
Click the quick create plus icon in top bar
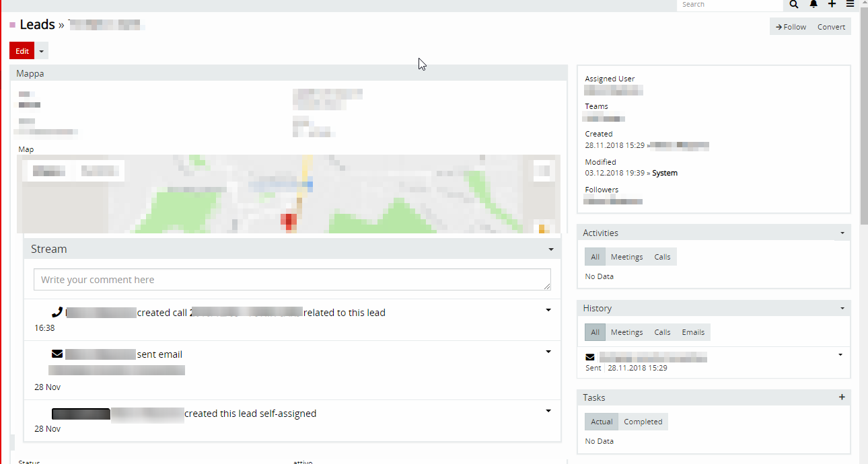[832, 4]
